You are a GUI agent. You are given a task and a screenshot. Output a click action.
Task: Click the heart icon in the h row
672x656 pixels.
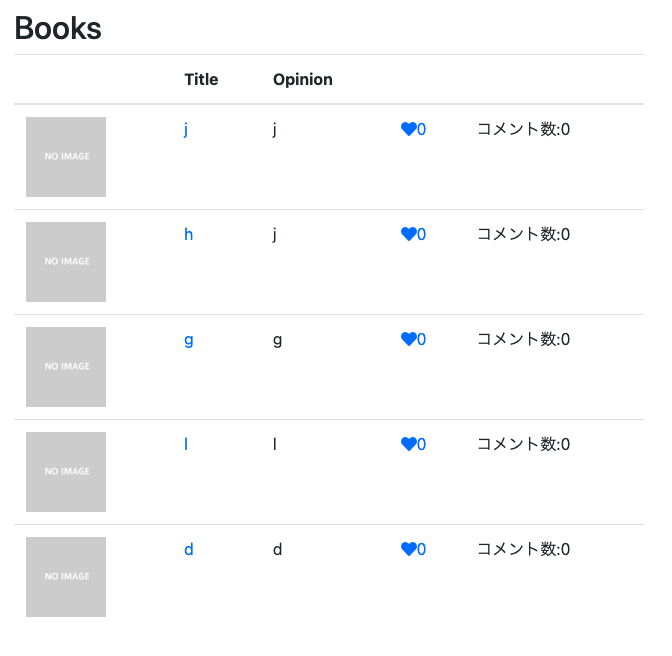(409, 234)
